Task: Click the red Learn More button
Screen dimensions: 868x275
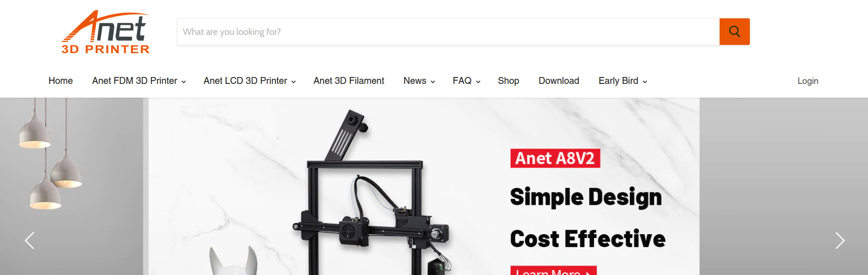Action: (553, 270)
